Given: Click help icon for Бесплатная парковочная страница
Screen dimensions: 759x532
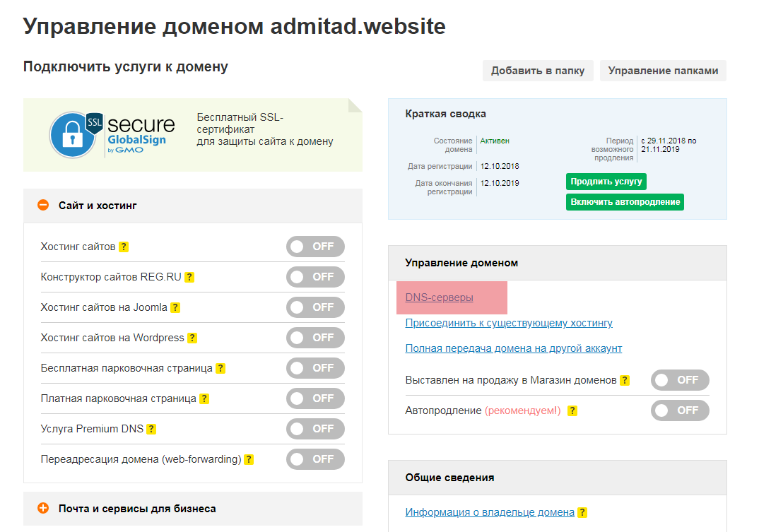Looking at the screenshot, I should [x=220, y=369].
